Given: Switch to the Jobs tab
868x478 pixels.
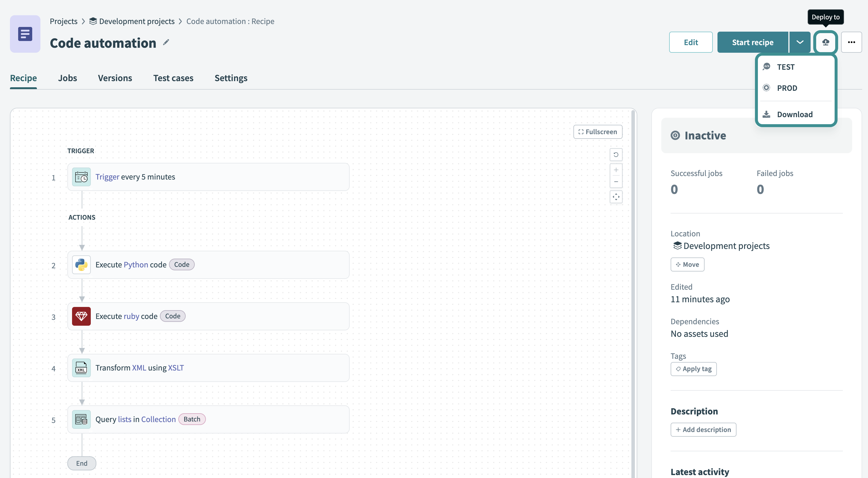Looking at the screenshot, I should tap(67, 78).
